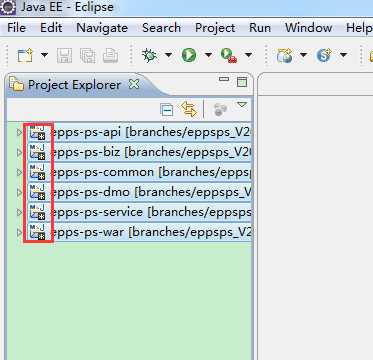The image size is (373, 360).
Task: Toggle Link with Editor
Action: [189, 109]
